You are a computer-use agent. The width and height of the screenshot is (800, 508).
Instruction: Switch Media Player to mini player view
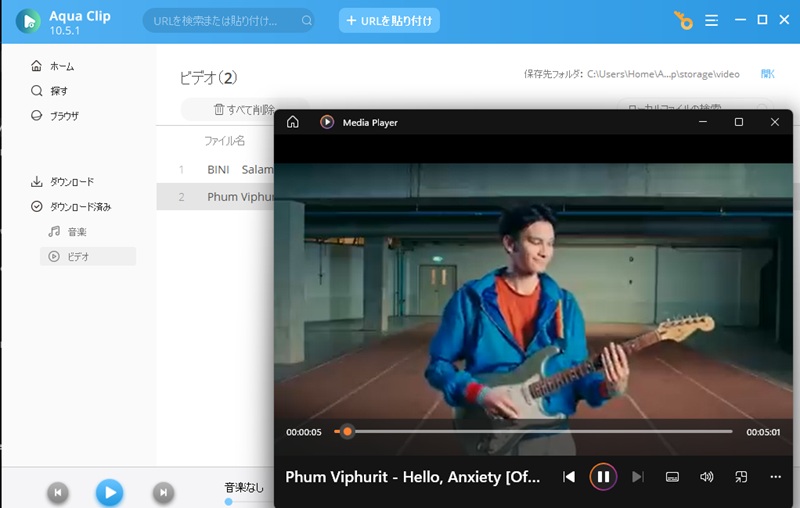tap(741, 477)
